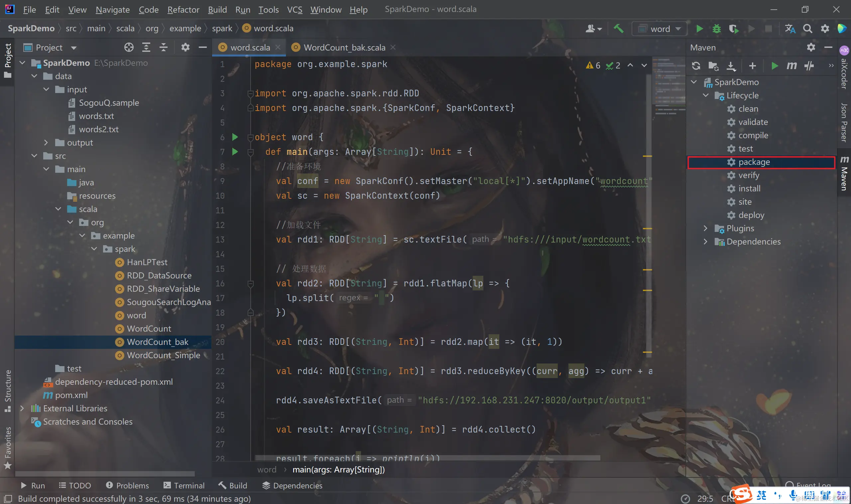Toggle Maven Offline Mode icon
The height and width of the screenshot is (504, 851).
click(x=809, y=65)
